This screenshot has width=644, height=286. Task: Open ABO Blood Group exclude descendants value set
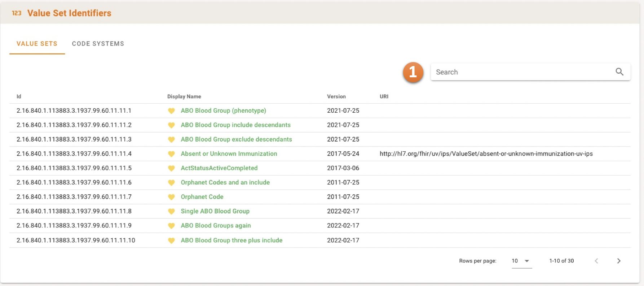[x=236, y=139]
